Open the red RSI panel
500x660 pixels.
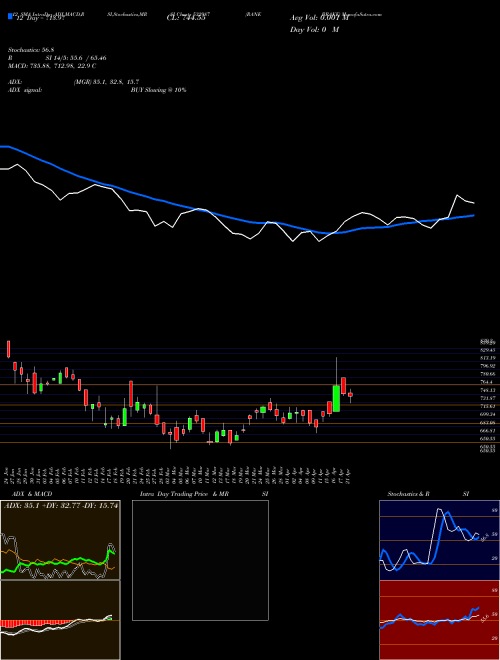pos(439,620)
